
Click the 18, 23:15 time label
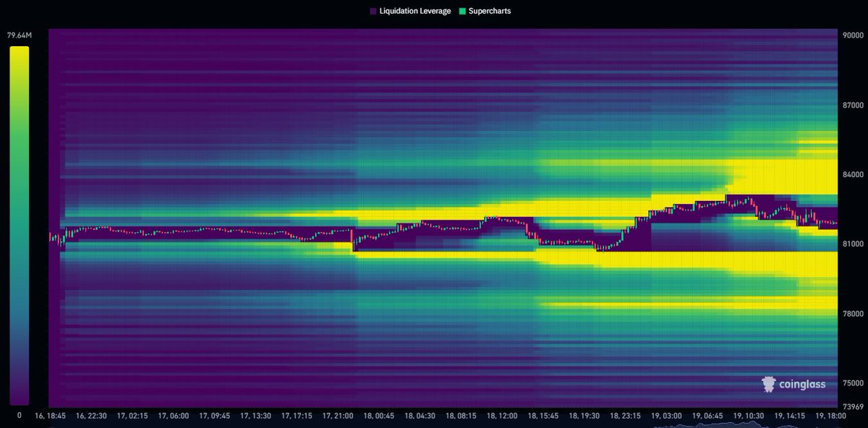626,416
